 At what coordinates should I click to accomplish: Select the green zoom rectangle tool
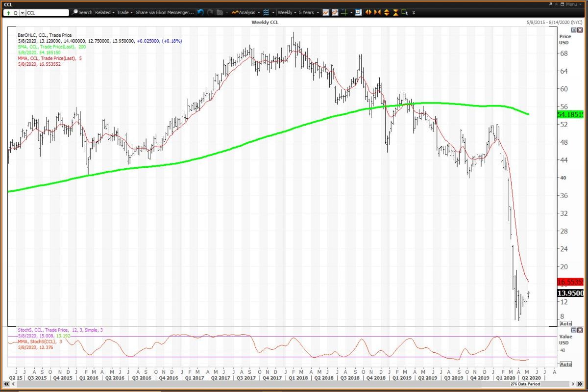pos(405,12)
